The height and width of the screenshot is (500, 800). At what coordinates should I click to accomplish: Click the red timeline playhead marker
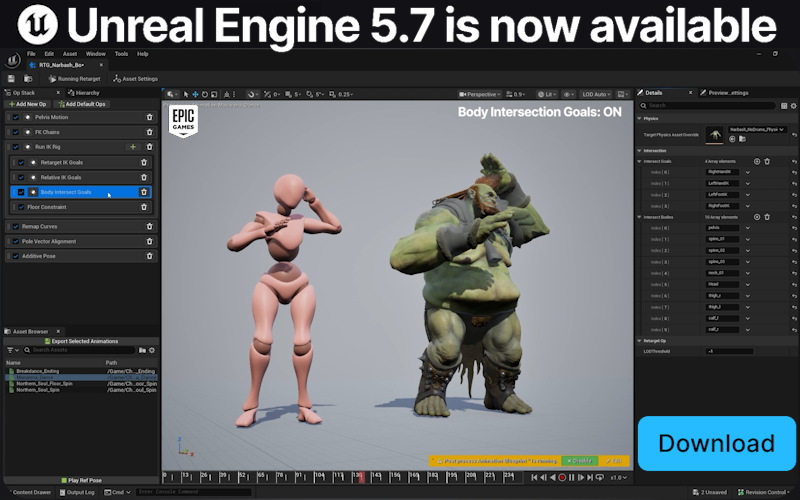(361, 477)
